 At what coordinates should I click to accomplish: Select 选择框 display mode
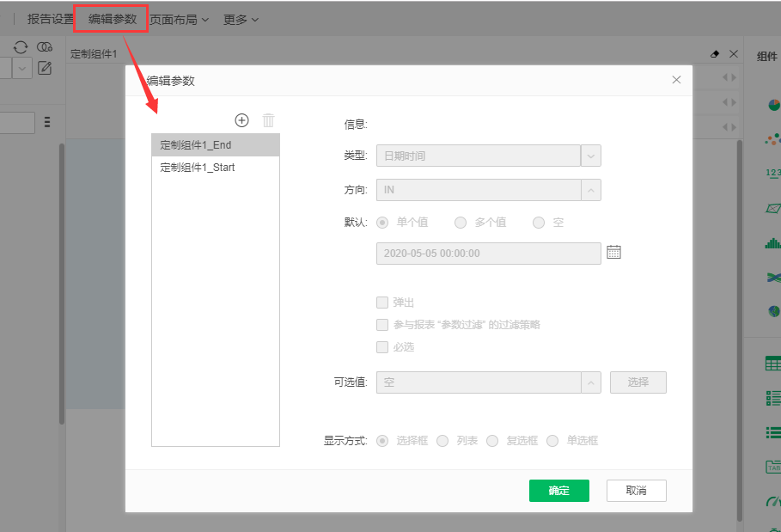click(x=382, y=441)
